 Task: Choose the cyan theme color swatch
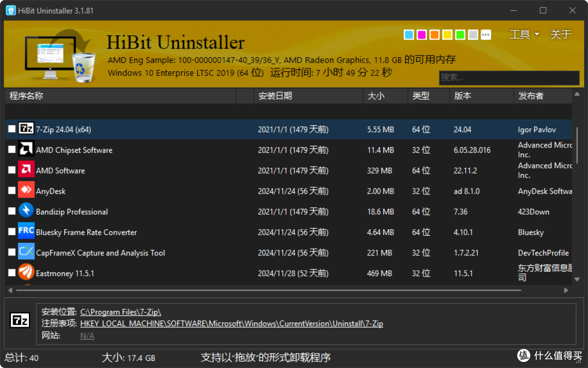click(409, 35)
